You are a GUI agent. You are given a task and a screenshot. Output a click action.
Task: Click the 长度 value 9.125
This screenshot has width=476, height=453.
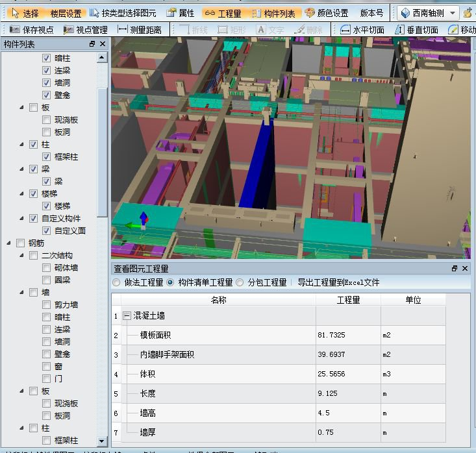point(327,393)
